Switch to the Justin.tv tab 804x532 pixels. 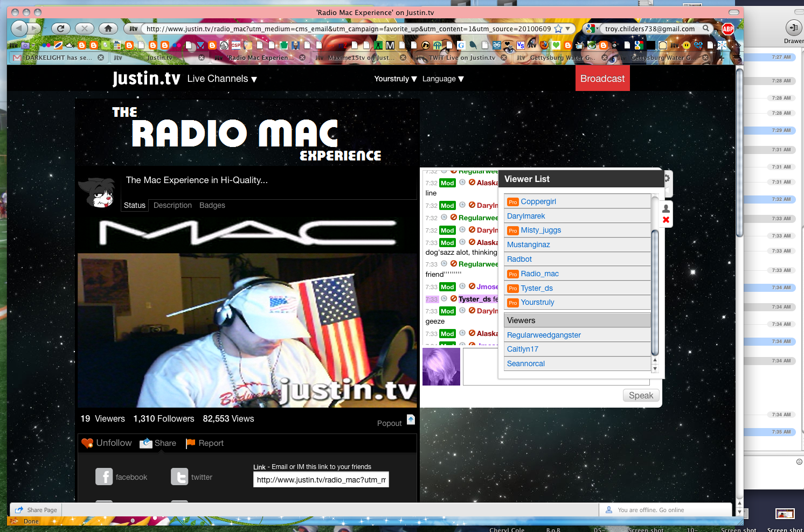[x=160, y=57]
